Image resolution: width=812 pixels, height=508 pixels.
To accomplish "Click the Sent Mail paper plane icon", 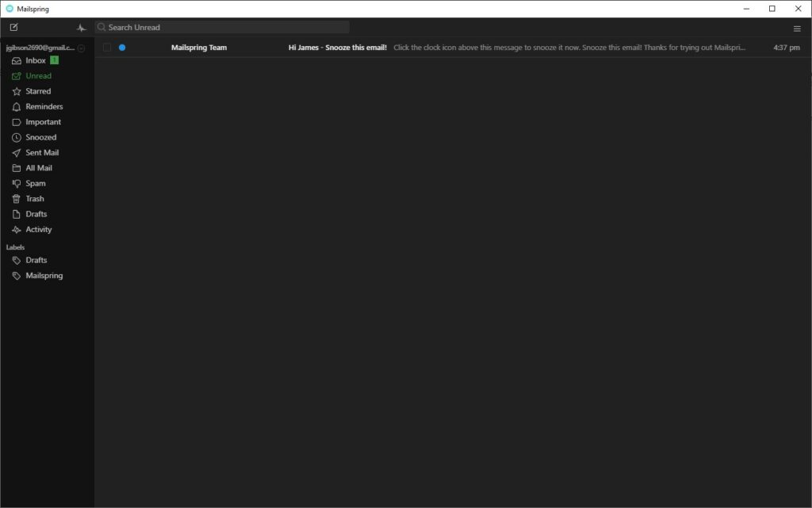I will 17,153.
